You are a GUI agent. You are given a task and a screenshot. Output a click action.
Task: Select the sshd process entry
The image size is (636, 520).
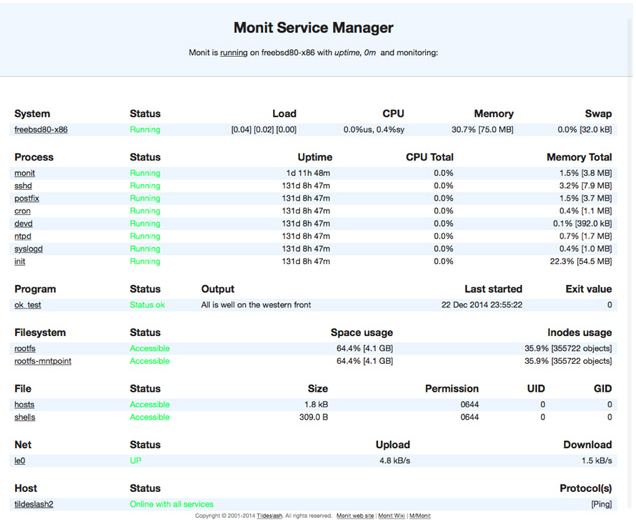(x=23, y=186)
